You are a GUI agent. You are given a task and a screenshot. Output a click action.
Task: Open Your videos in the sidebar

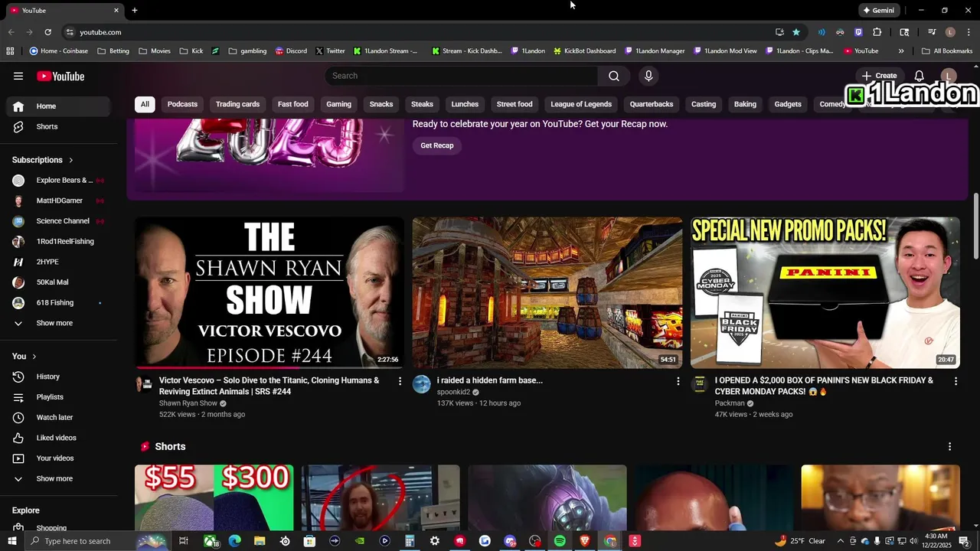tap(60, 458)
